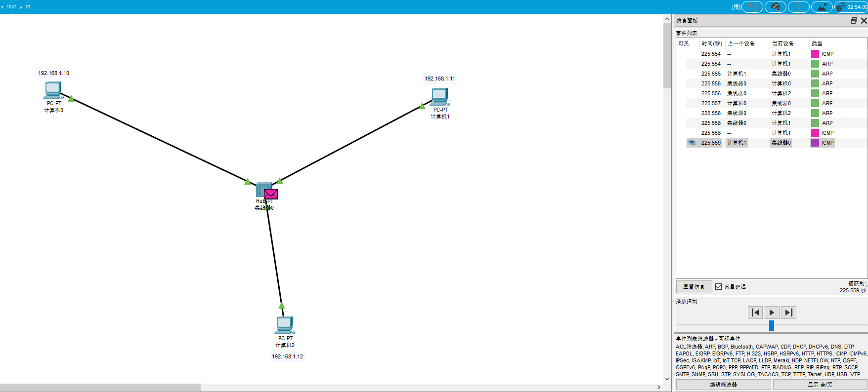Click the 捕获到: 225.559 秒 captured time text
This screenshot has height=392, width=868.
coord(853,287)
